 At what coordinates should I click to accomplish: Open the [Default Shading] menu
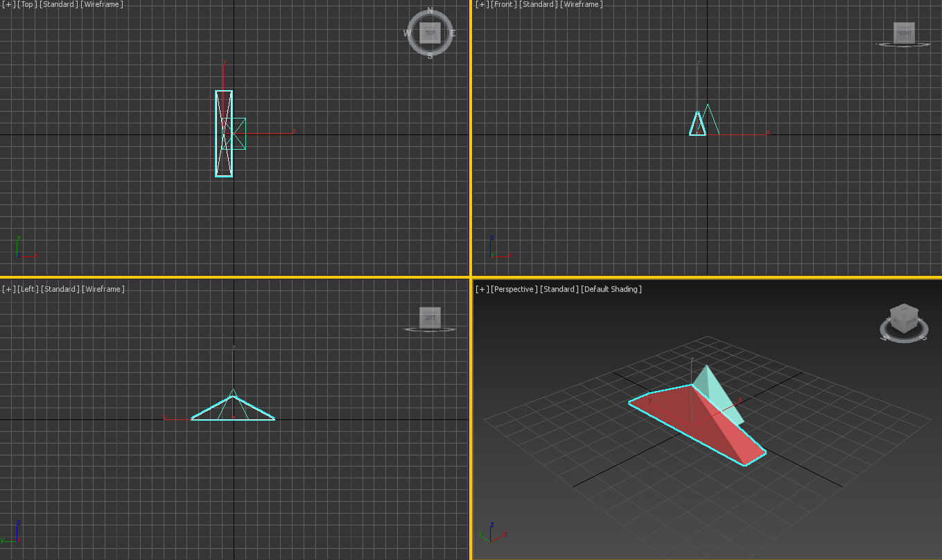[612, 289]
